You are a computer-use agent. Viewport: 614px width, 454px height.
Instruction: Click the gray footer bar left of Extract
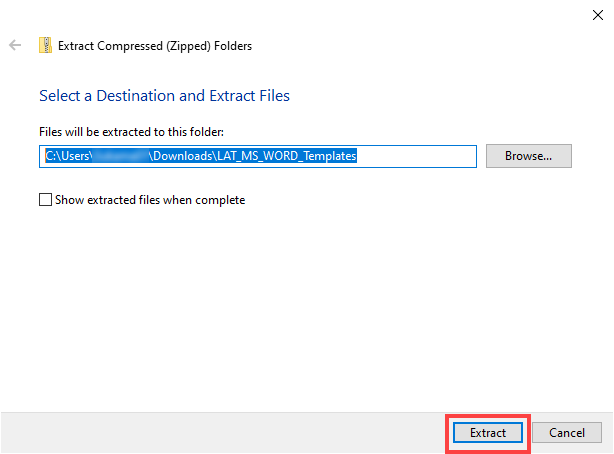(220, 433)
